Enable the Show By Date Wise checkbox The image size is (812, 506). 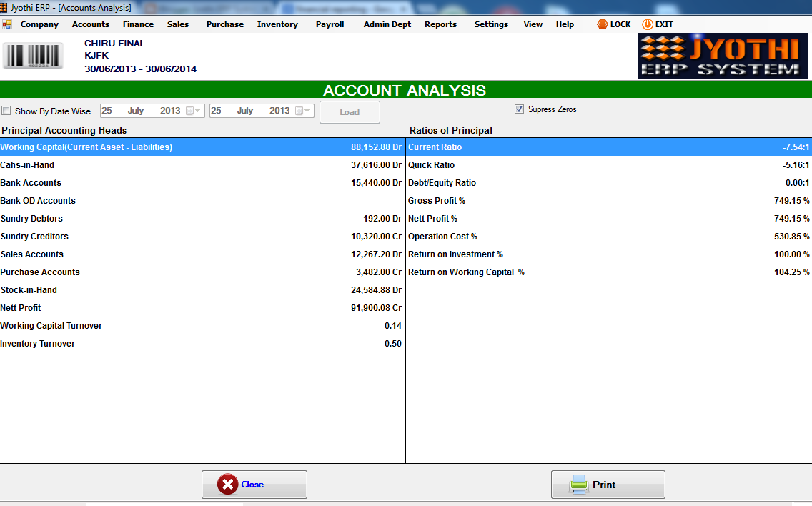point(6,111)
